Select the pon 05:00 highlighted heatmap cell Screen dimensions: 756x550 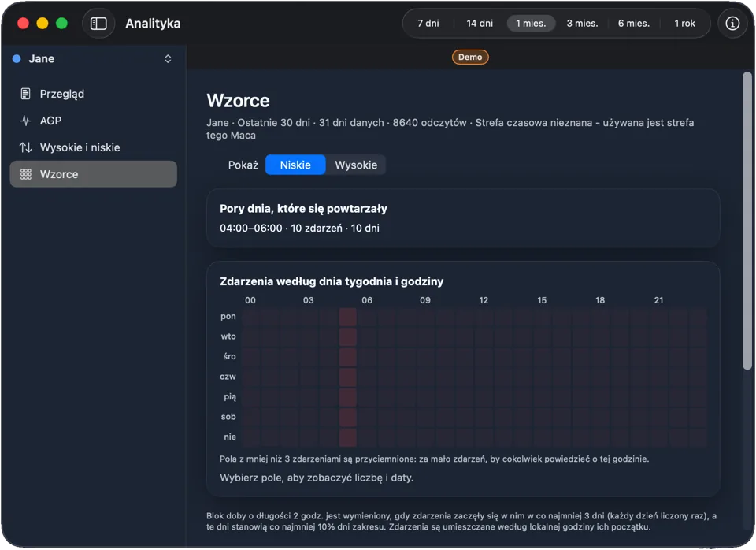(347, 317)
